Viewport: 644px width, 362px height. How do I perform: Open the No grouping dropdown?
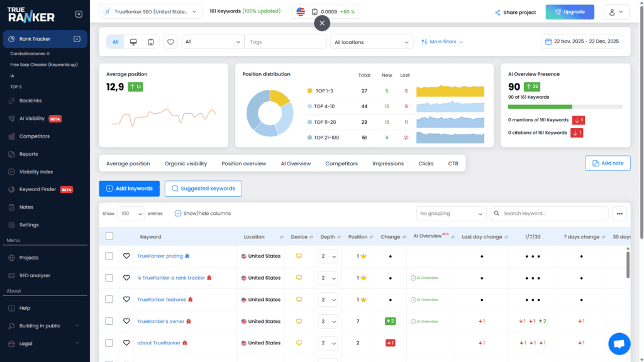coord(451,213)
